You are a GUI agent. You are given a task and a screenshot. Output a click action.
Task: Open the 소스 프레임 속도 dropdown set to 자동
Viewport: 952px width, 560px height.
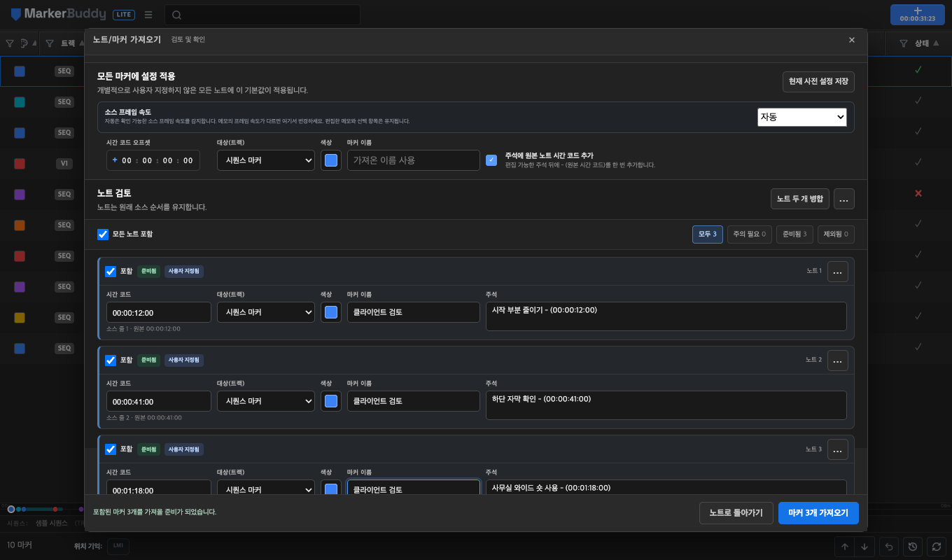[802, 117]
